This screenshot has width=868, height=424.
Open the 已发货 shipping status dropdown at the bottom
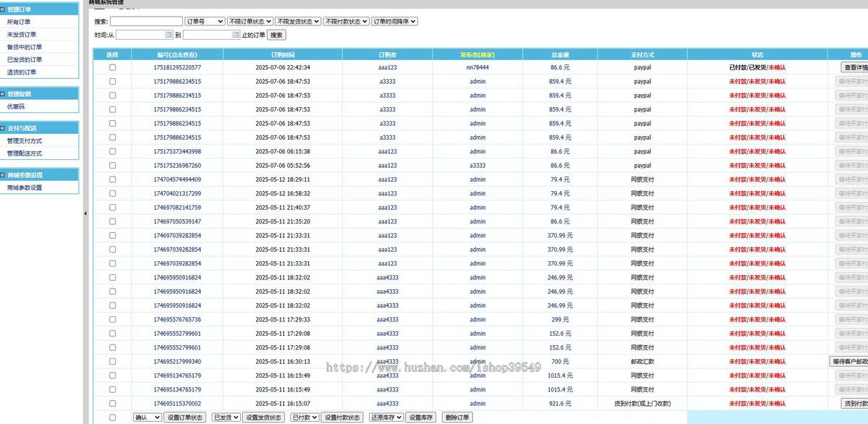tap(226, 417)
